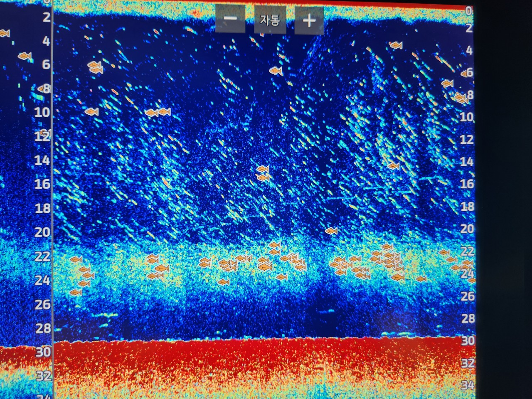Tap the '30' bottom depth label on the right scale

click(x=467, y=341)
